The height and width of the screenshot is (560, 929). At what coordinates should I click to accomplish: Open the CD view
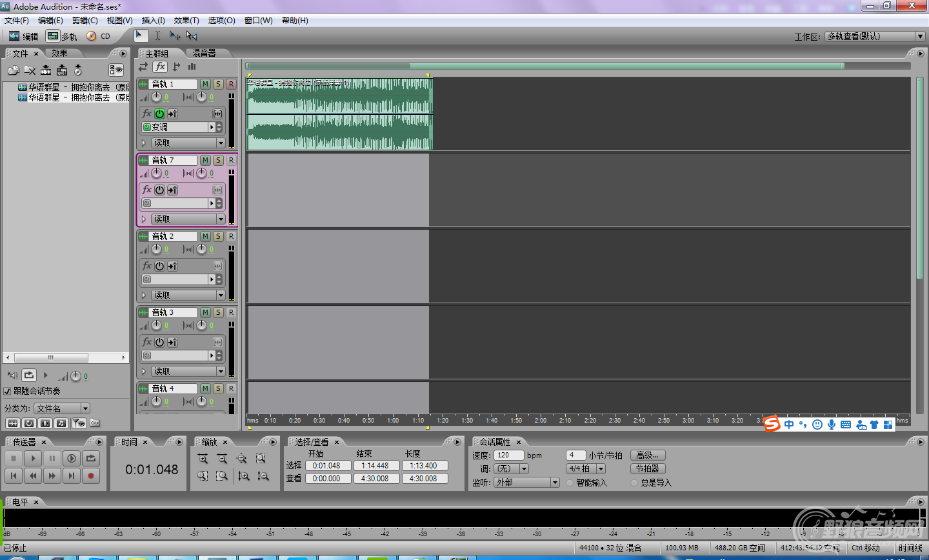tap(99, 36)
